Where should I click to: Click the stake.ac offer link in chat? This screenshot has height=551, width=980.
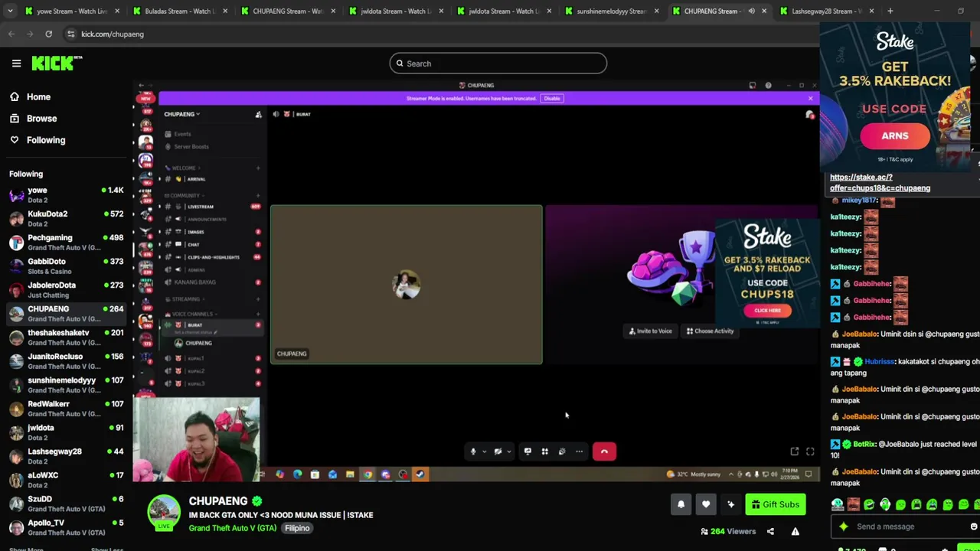(x=880, y=182)
